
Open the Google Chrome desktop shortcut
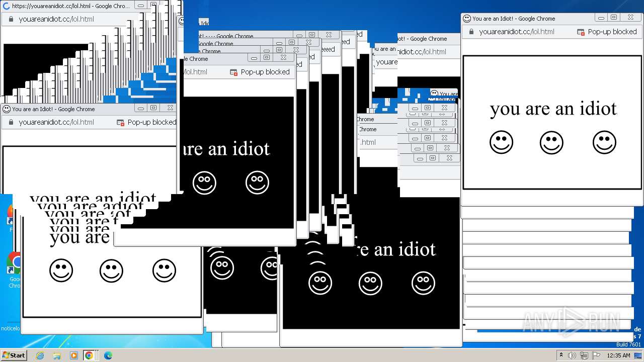point(15,270)
